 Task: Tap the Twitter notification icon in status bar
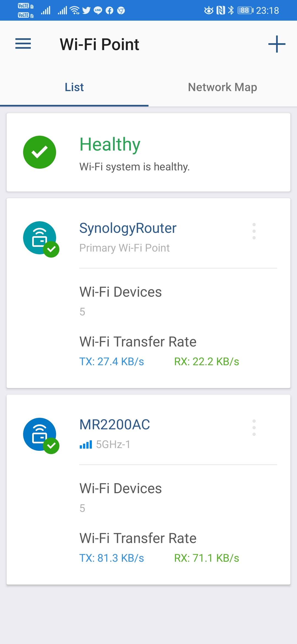[86, 10]
